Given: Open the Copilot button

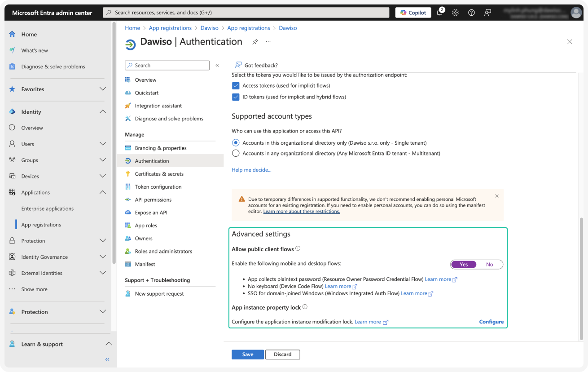Looking at the screenshot, I should [413, 13].
